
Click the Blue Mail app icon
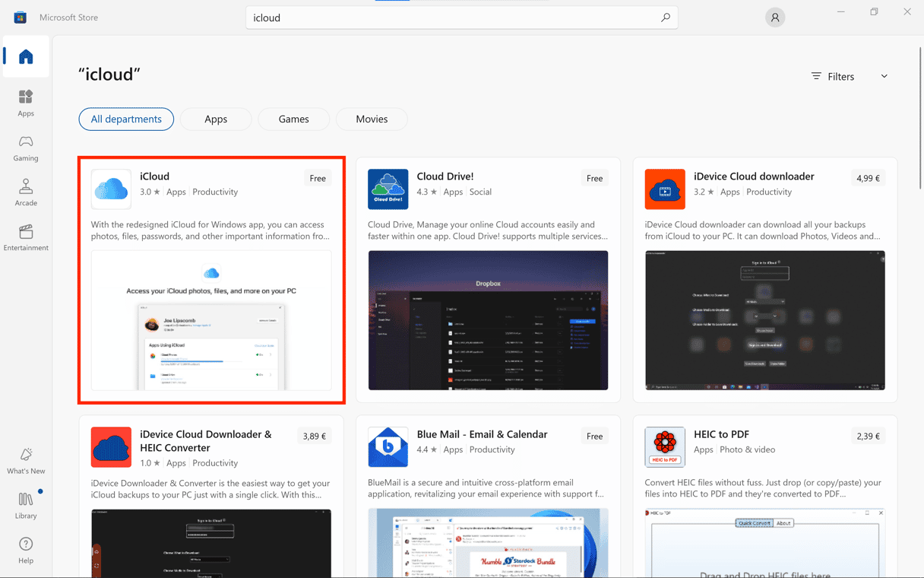click(x=388, y=447)
